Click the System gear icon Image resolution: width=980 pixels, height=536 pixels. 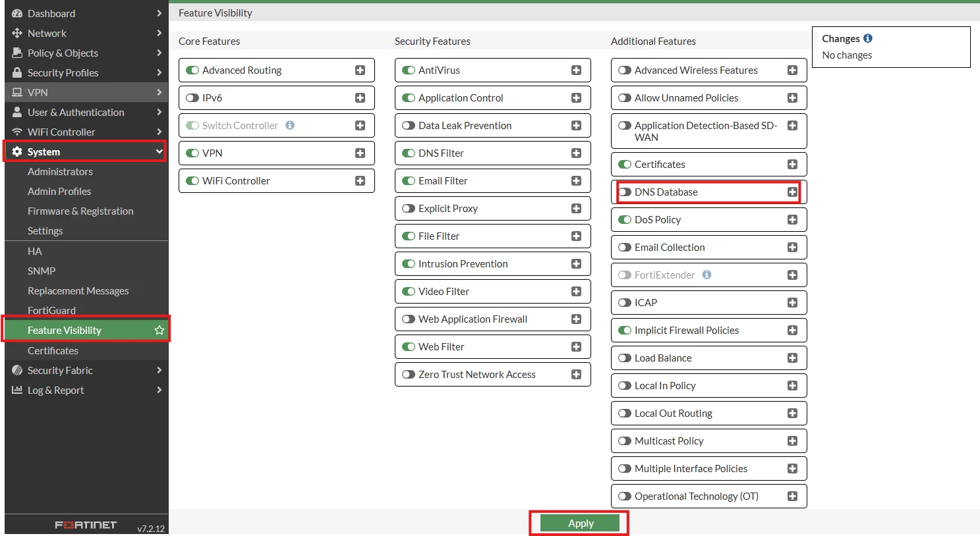tap(17, 151)
